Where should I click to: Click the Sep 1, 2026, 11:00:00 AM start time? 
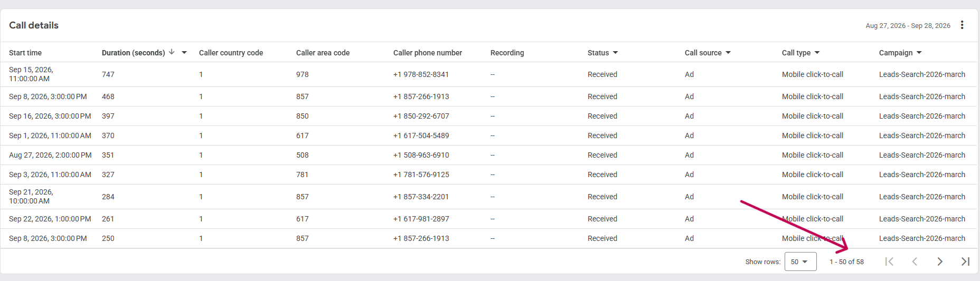[50, 135]
